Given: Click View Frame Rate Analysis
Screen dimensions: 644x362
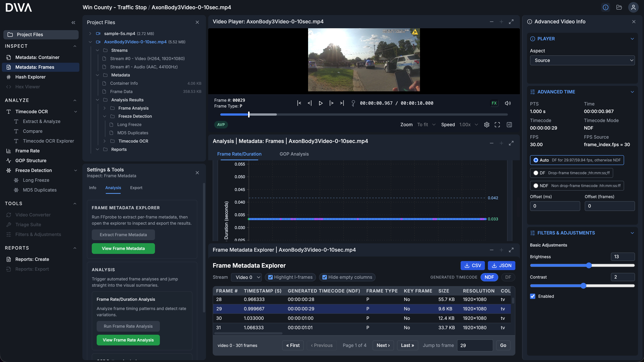Looking at the screenshot, I should point(128,340).
